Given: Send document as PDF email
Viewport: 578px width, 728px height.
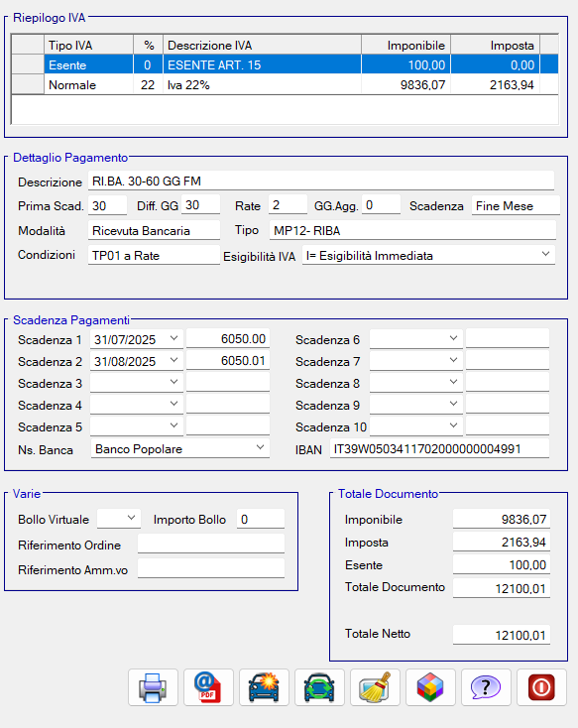Looking at the screenshot, I should 208,687.
